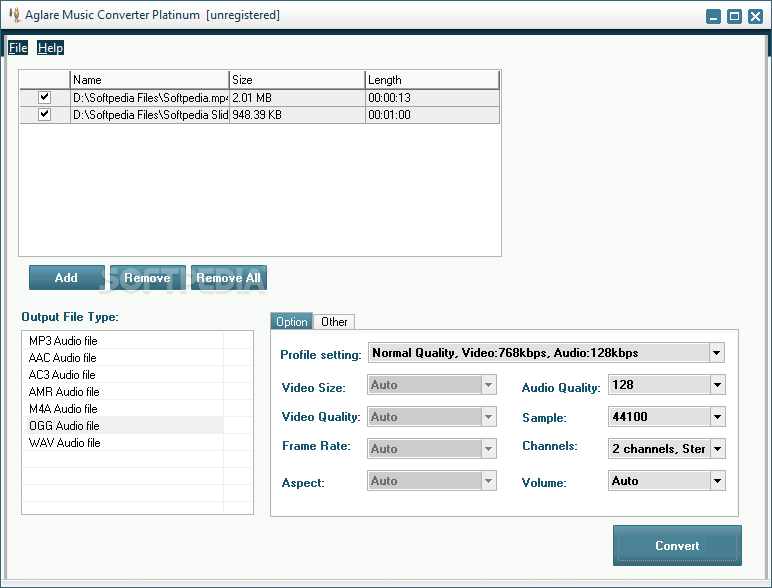Switch to the Other tab

click(334, 322)
